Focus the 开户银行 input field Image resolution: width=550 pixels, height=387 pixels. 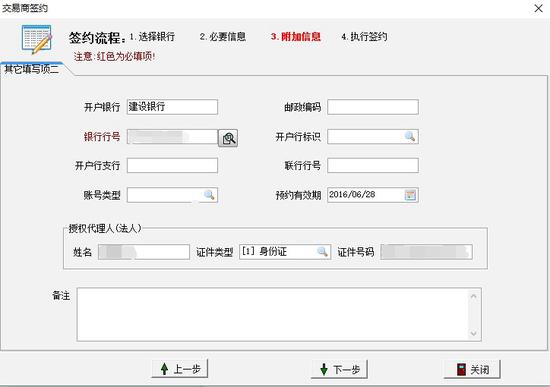pos(172,107)
